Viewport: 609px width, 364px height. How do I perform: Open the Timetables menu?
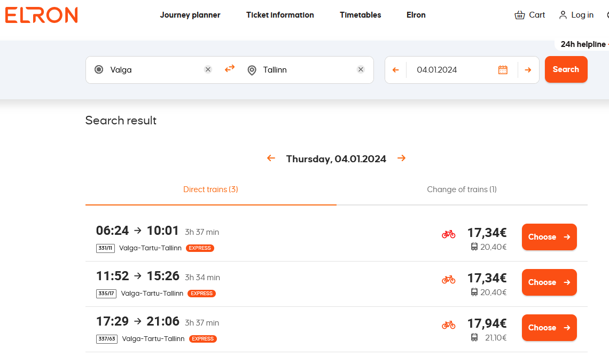point(361,15)
